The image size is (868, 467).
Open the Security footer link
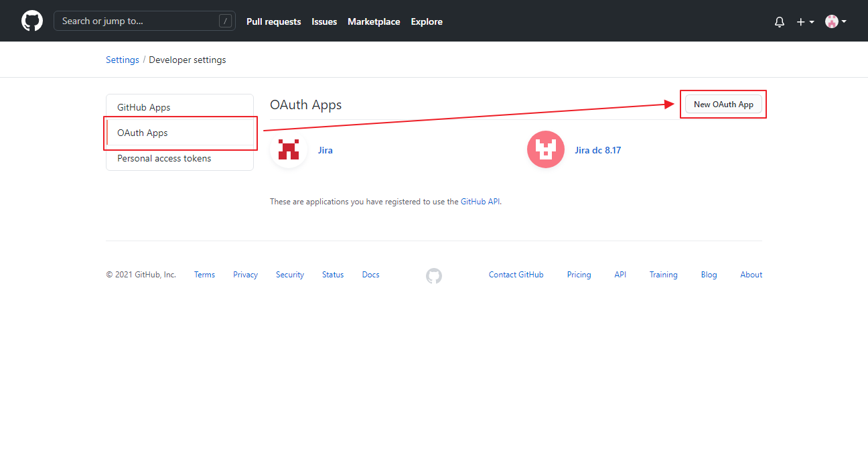pos(290,275)
